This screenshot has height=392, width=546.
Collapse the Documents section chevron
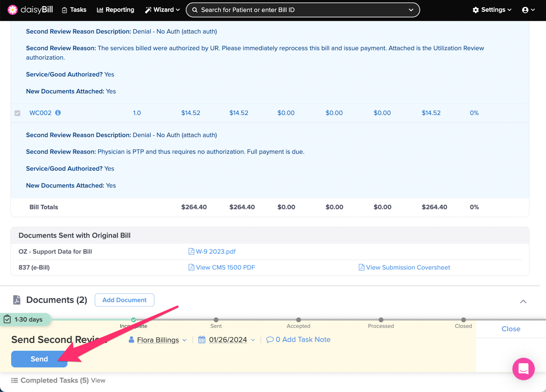click(523, 301)
